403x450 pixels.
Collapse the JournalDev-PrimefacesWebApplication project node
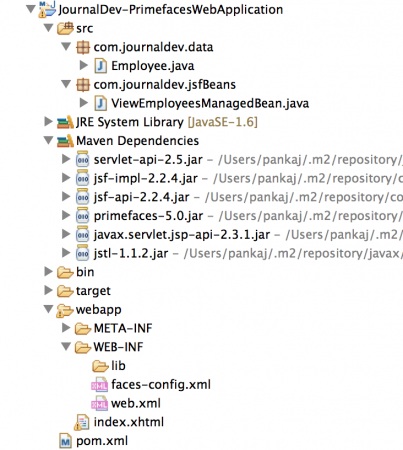[30, 9]
